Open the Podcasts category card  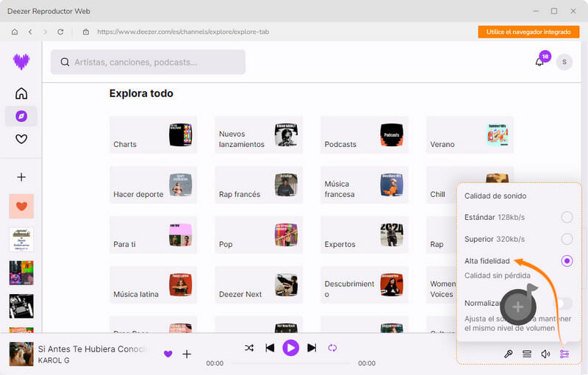point(364,135)
